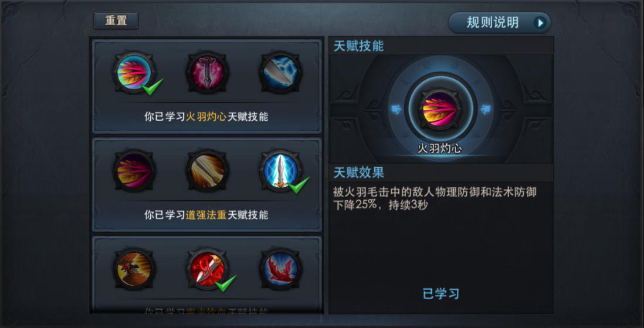Viewport: 644px width, 328px height.
Task: Select the dark feather talent in second row
Action: 134,171
